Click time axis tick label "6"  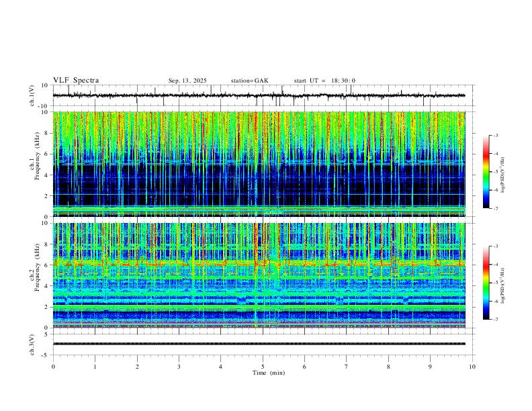[304, 367]
